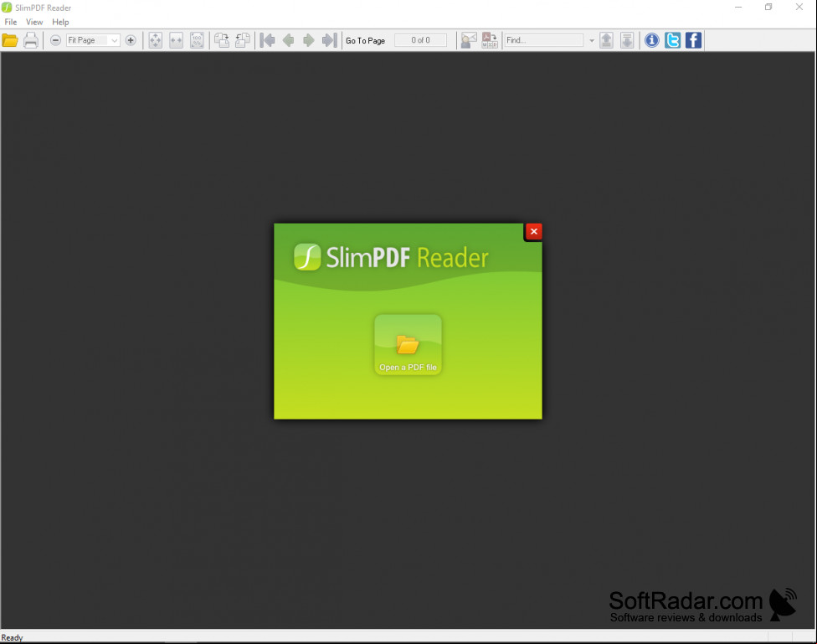Restore down the SlimPDF Reader window
The height and width of the screenshot is (644, 817).
pos(768,8)
